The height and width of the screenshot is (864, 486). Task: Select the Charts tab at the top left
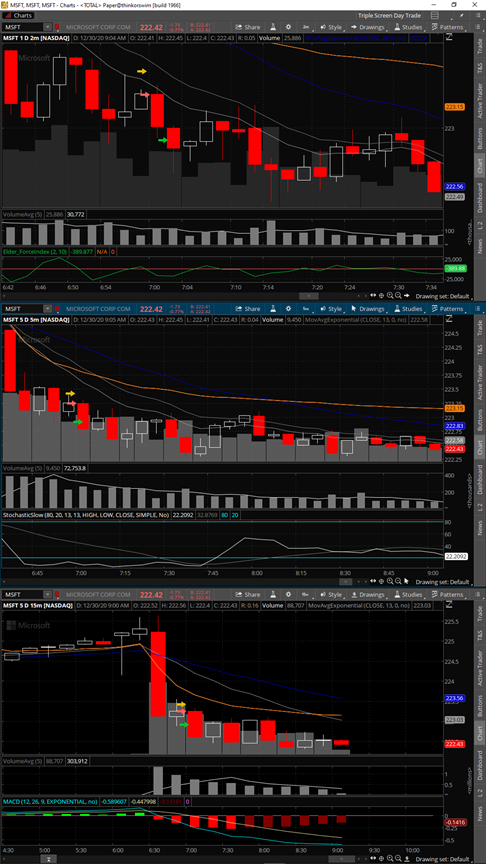pos(18,15)
